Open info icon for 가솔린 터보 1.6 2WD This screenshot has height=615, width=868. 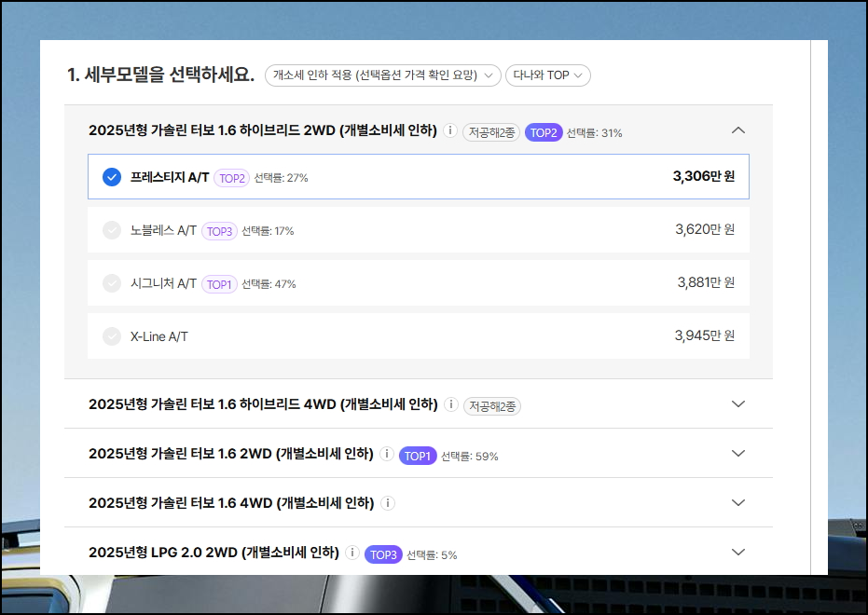tap(387, 454)
